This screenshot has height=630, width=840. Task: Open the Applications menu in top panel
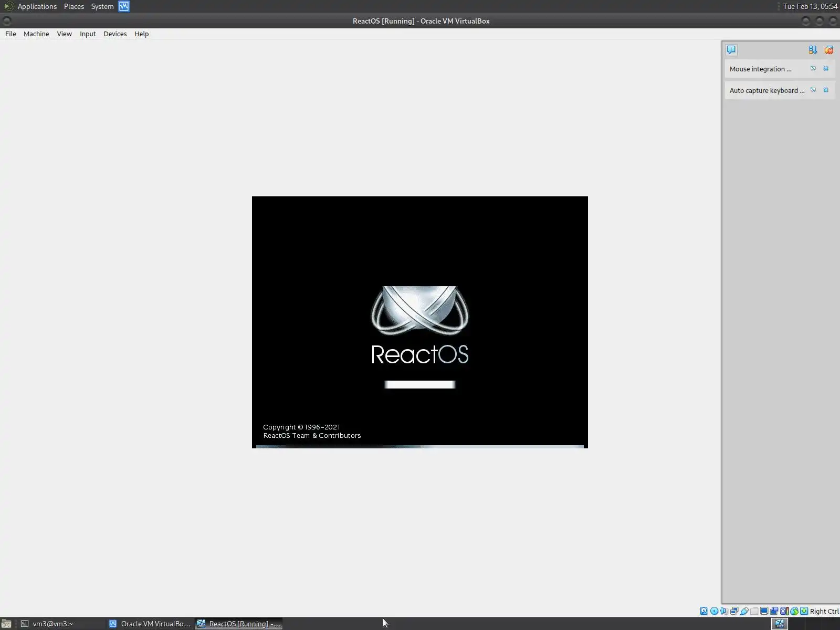(x=37, y=6)
